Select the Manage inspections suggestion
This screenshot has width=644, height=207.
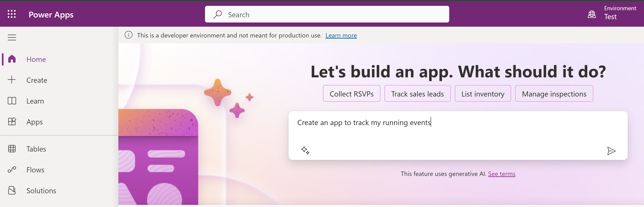[554, 94]
